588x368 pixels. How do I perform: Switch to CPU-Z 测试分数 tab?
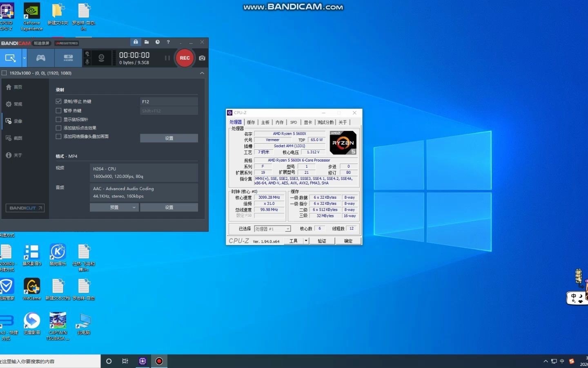(325, 122)
